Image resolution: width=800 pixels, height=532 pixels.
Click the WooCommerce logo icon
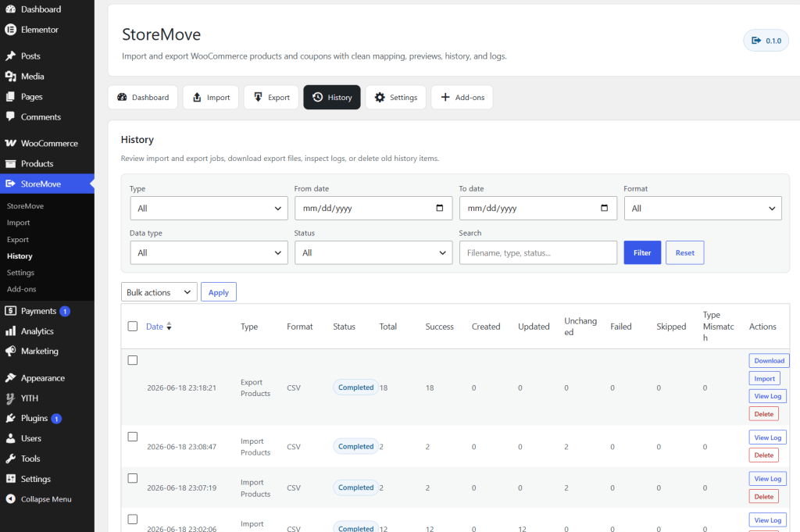10,143
